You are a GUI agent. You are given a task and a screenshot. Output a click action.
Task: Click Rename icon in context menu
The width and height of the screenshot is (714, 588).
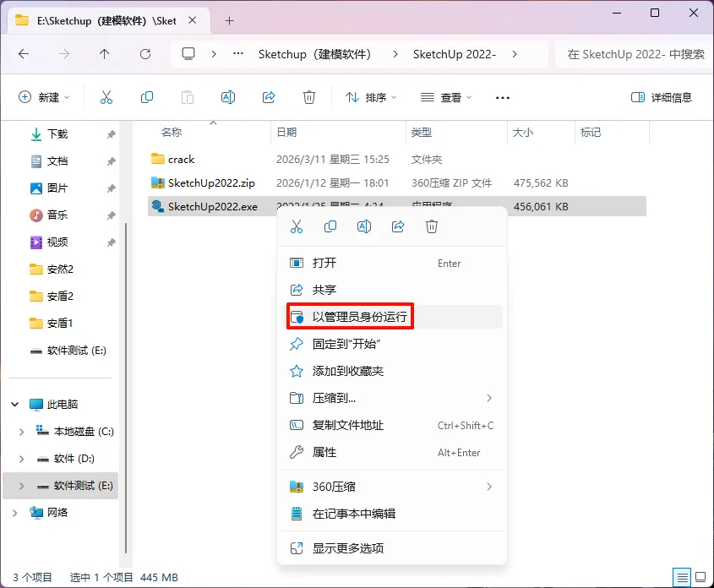coord(364,226)
